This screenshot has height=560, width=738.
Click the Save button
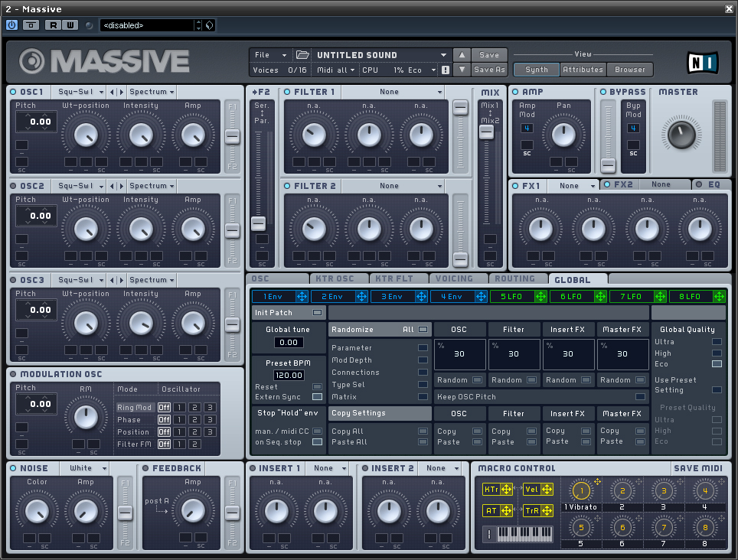pyautogui.click(x=489, y=55)
